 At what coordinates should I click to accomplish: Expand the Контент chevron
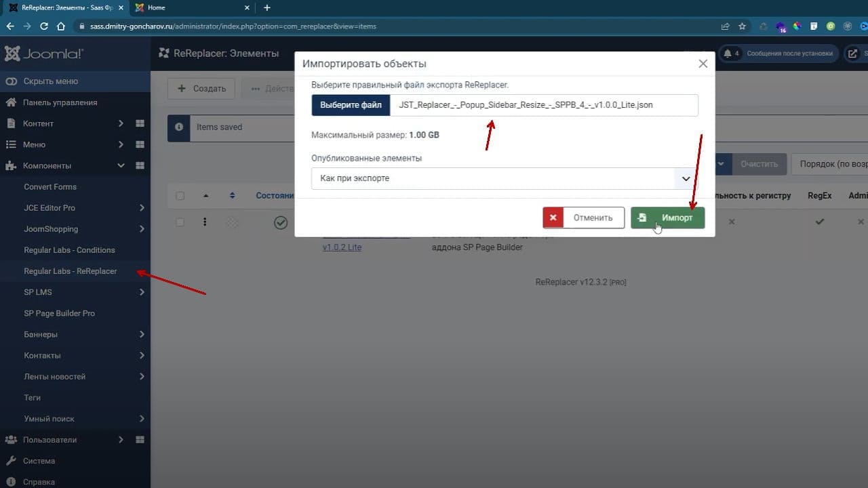(x=121, y=123)
